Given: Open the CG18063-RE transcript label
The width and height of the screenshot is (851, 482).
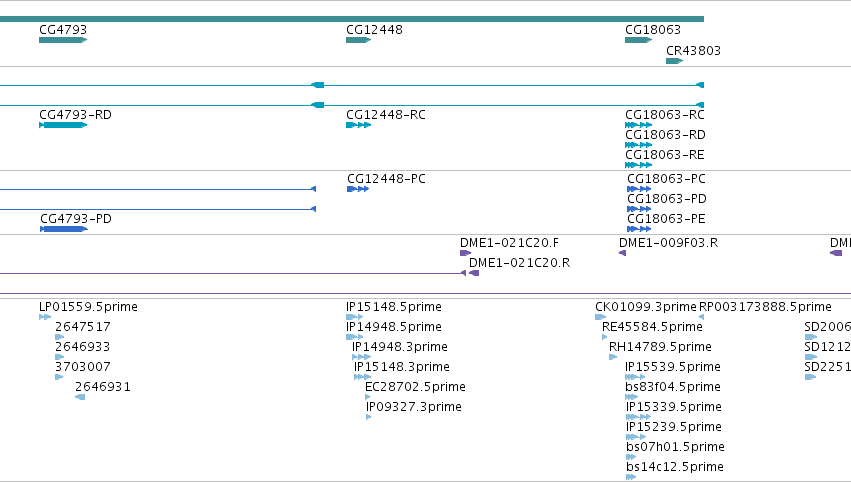Looking at the screenshot, I should tap(665, 155).
